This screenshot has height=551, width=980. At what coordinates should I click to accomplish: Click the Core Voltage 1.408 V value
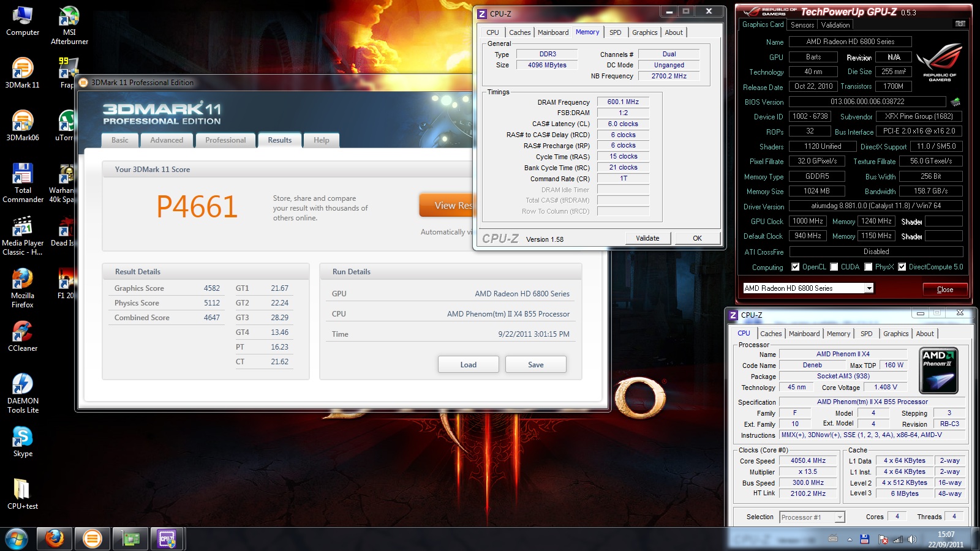pyautogui.click(x=886, y=388)
